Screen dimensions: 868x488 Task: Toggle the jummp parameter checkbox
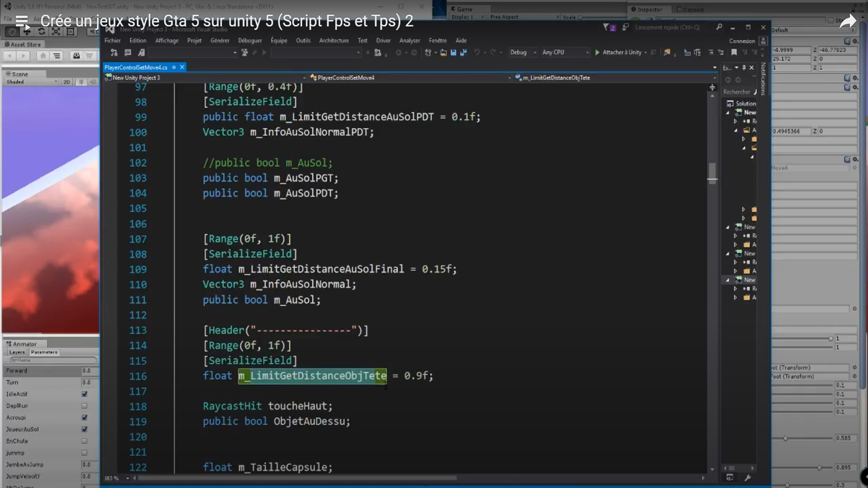[x=85, y=453]
